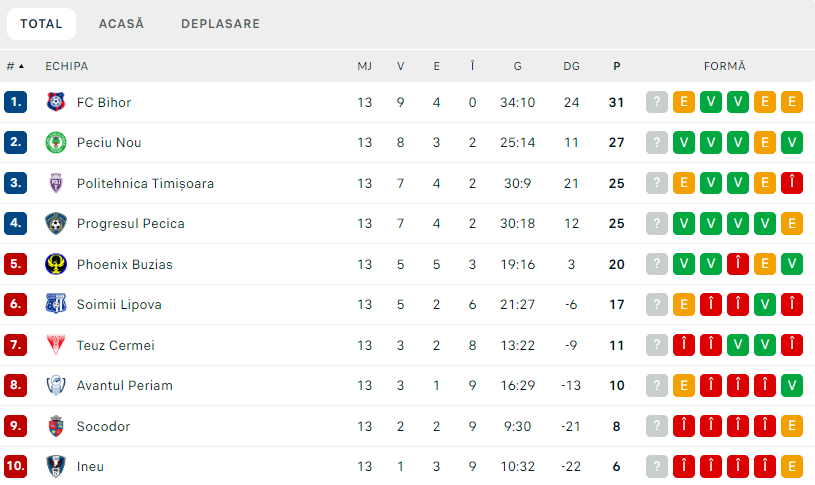Click the Ineu club crest
815x485 pixels.
coord(56,466)
